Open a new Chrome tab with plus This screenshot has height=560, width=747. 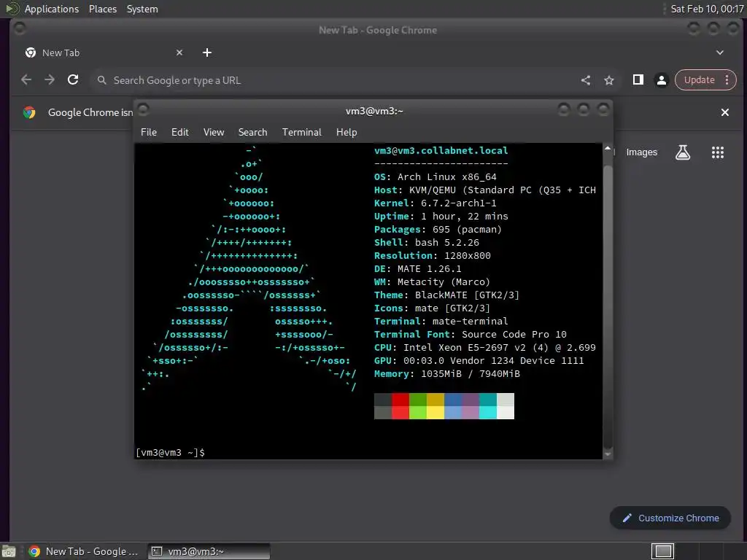206,52
